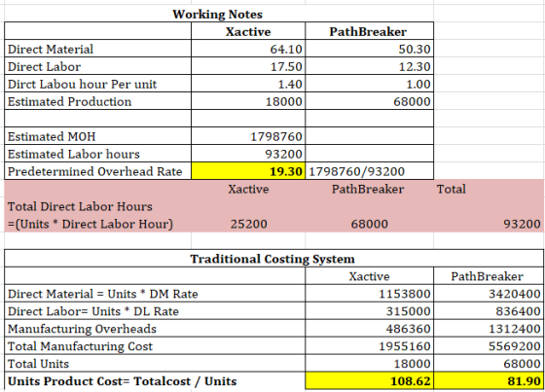Image resolution: width=545 pixels, height=392 pixels.
Task: Select cell with value 1.00
Action: (x=369, y=84)
